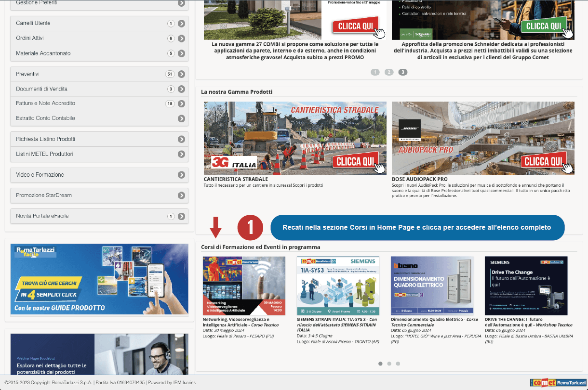Go to Video e Formazione
Screen dimensions: 588x390
(99, 175)
